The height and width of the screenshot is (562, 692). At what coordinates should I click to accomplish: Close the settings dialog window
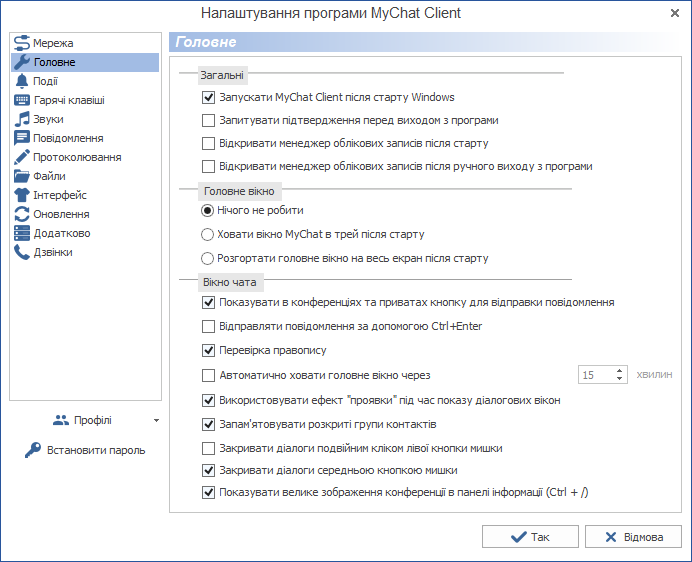coord(675,13)
